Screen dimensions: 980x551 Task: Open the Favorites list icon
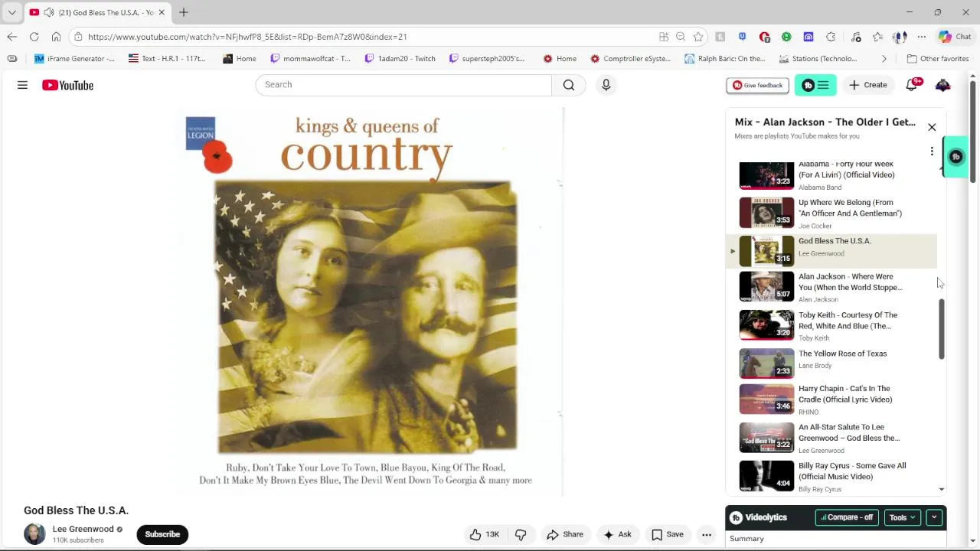[878, 37]
